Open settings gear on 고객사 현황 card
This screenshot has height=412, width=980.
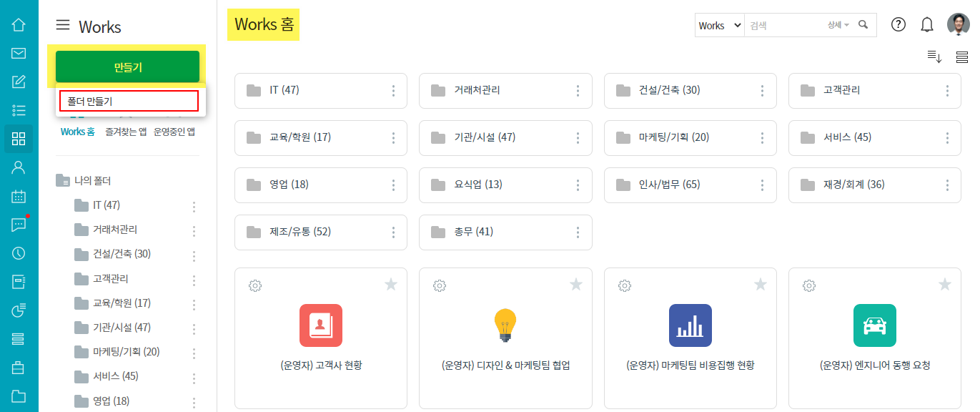[x=255, y=285]
